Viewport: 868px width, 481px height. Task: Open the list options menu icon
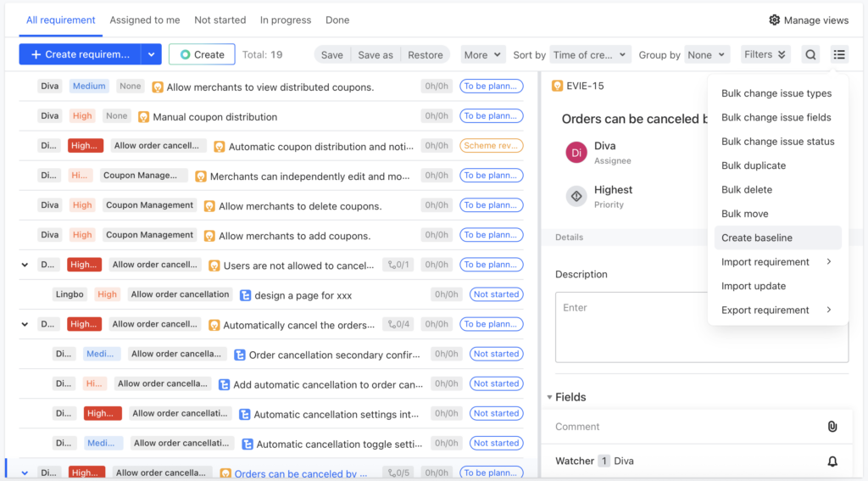tap(838, 55)
